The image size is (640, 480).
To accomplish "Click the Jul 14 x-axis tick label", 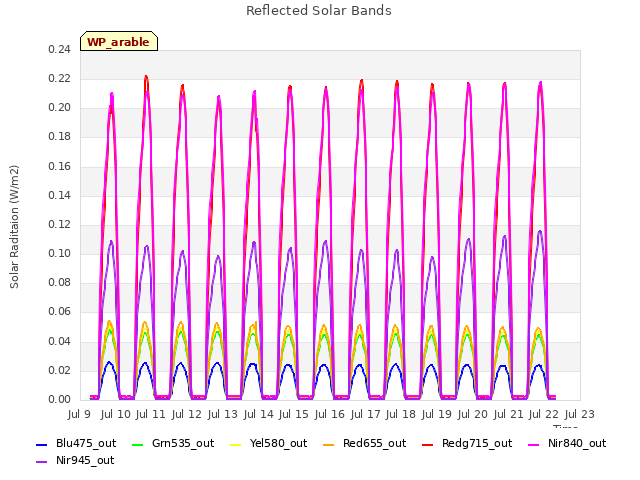I will pos(259,414).
